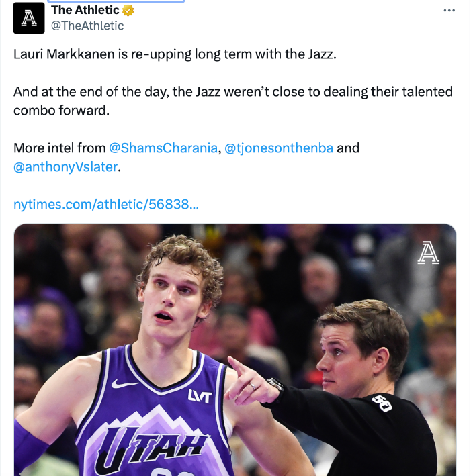Viewport: 471px width, 476px height.
Task: Open the tweet's more options menu
Action: point(449,11)
